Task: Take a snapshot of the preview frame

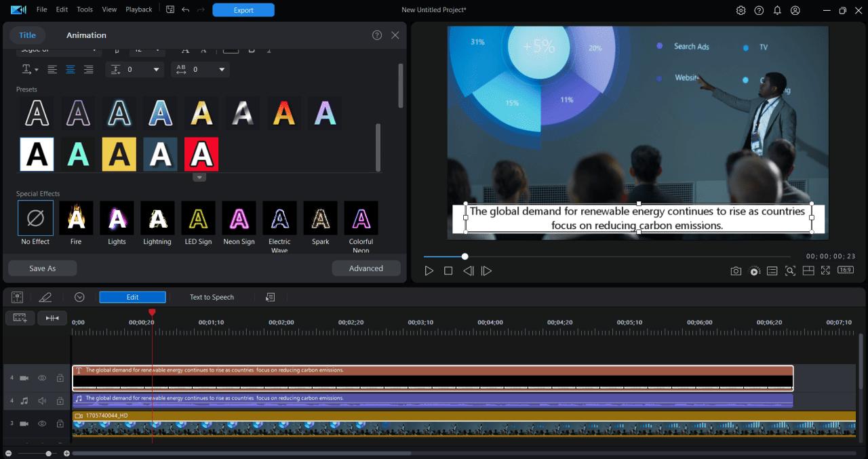Action: pos(736,271)
